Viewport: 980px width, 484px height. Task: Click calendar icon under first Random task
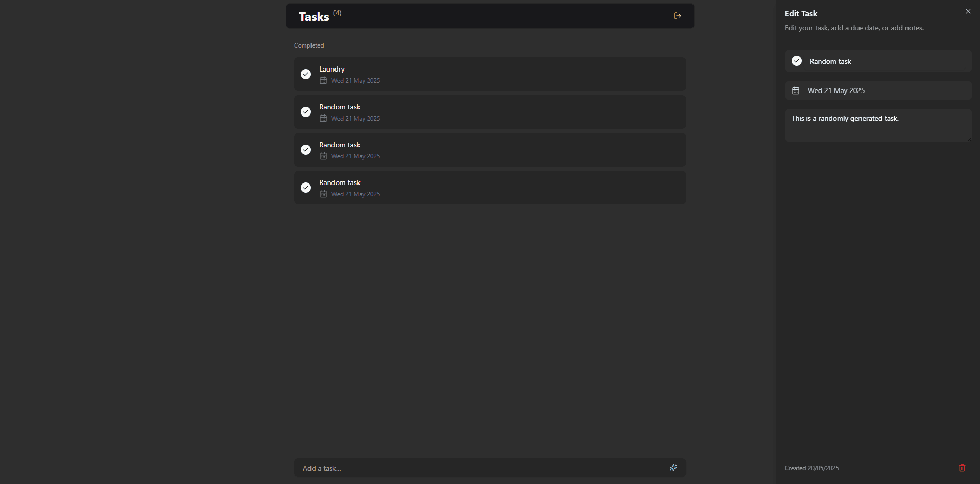323,119
